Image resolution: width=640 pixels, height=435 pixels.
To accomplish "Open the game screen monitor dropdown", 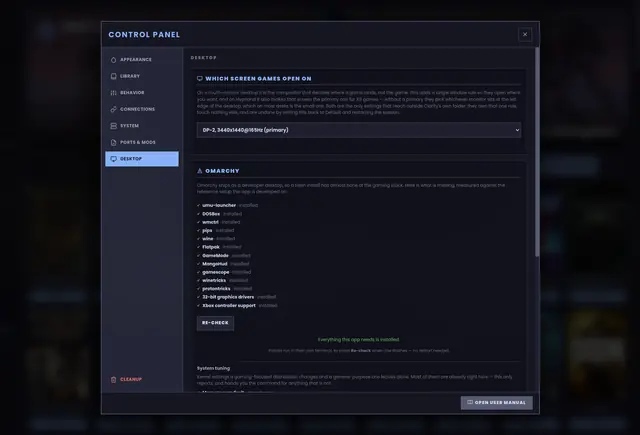I will pyautogui.click(x=359, y=130).
